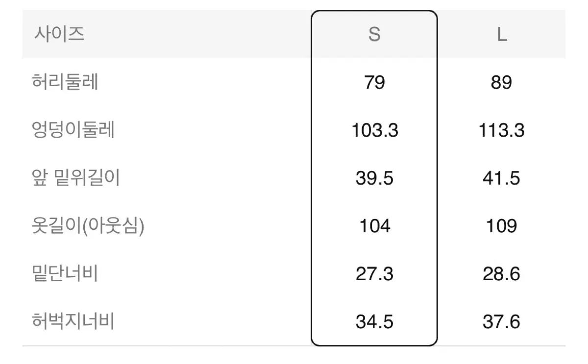Click the 허리둘레 row label
Image resolution: width=588 pixels, height=364 pixels.
pos(65,82)
